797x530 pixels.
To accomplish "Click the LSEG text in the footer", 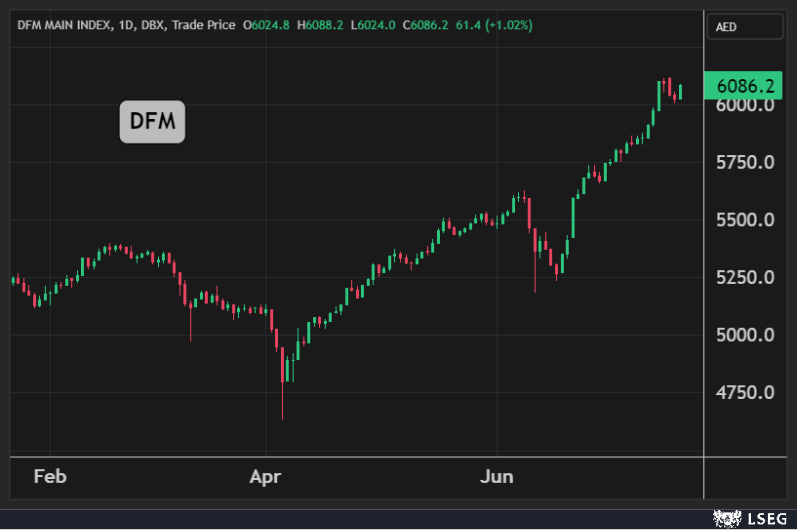I will pyautogui.click(x=765, y=518).
